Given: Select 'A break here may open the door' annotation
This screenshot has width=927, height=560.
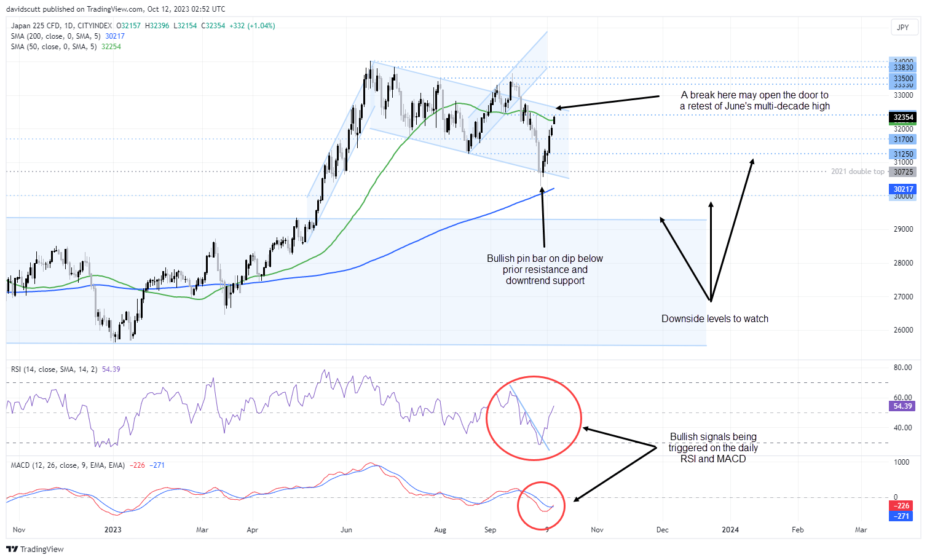Looking at the screenshot, I should [755, 101].
